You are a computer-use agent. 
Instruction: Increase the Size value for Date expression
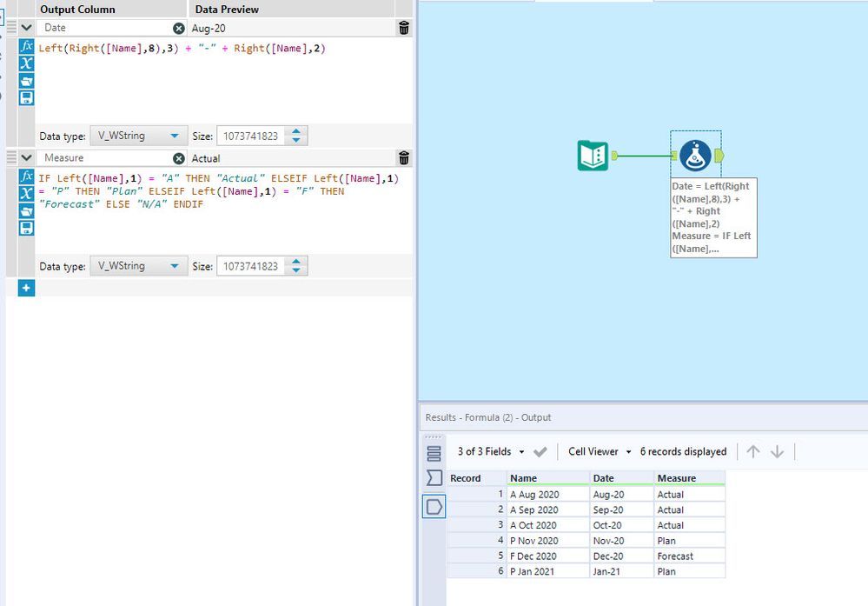coord(296,131)
